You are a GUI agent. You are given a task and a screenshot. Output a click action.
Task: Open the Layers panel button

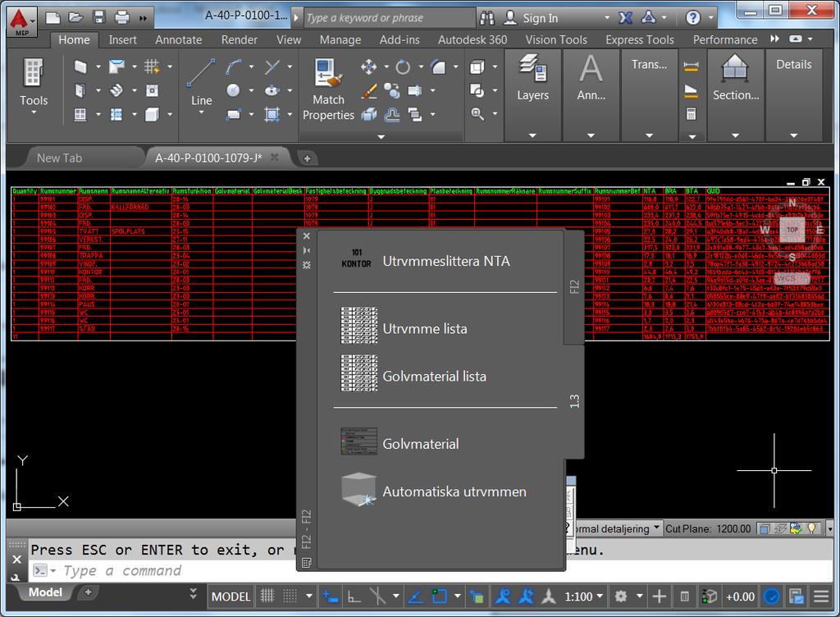click(x=532, y=78)
